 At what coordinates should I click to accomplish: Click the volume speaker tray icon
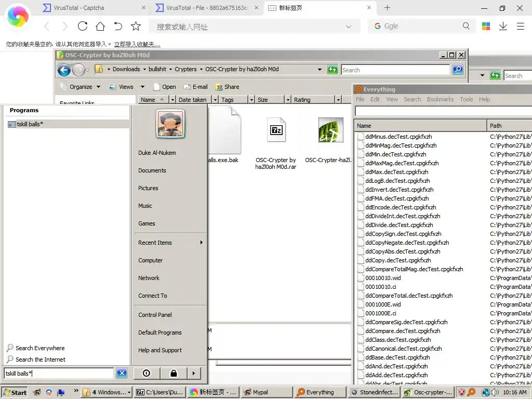coord(495,392)
